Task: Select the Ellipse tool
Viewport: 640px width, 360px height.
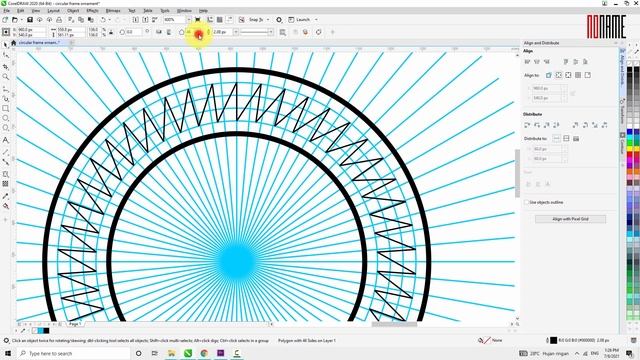Action: click(x=5, y=118)
